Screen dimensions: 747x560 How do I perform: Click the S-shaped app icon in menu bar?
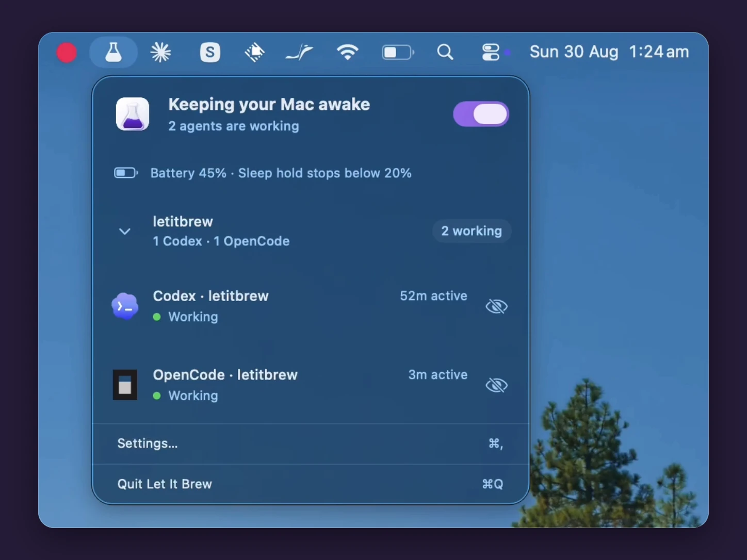(210, 52)
